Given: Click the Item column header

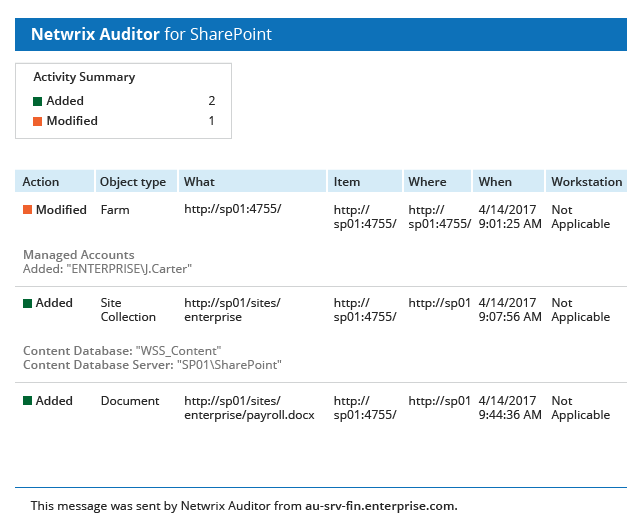Looking at the screenshot, I should coord(347,182).
